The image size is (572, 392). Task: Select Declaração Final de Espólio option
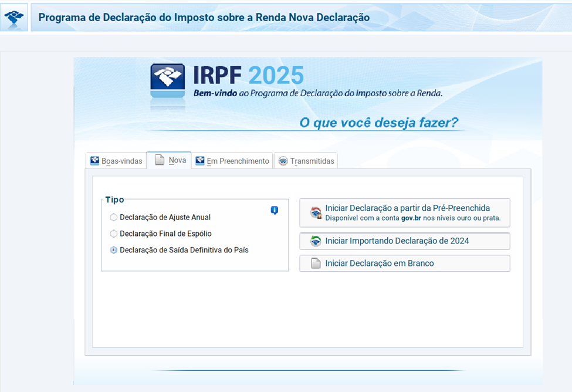161,234
